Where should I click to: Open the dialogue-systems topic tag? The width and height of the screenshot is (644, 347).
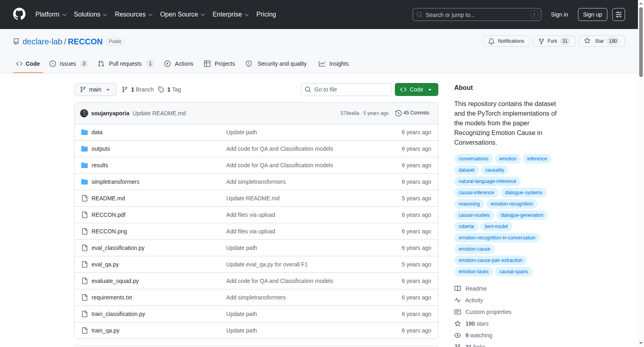(x=524, y=193)
